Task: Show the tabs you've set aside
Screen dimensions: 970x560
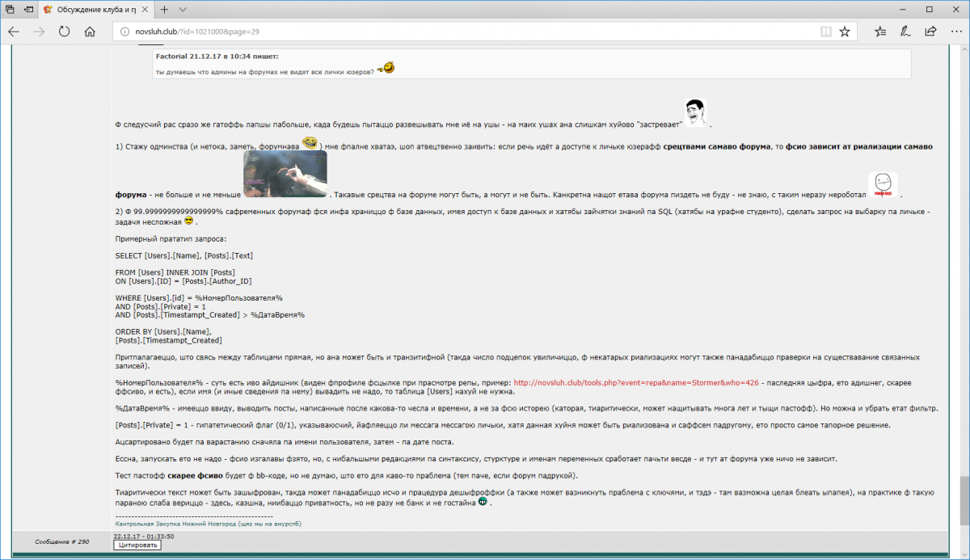Action: [10, 10]
